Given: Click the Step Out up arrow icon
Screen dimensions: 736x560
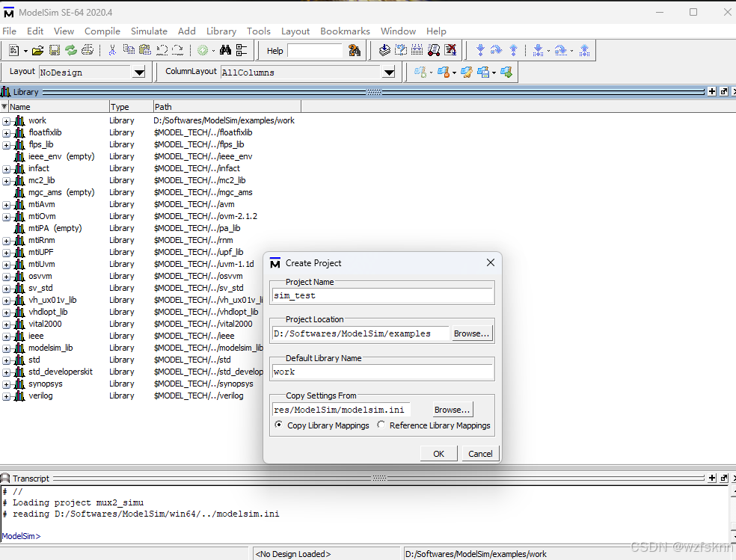Looking at the screenshot, I should [514, 50].
